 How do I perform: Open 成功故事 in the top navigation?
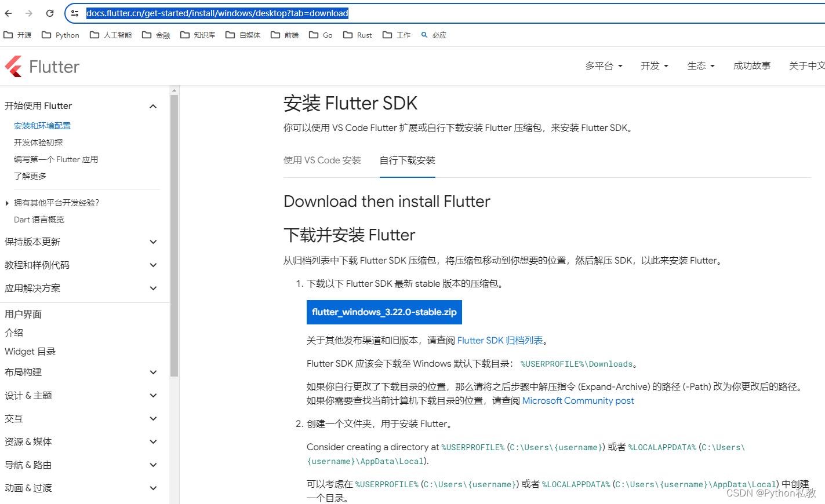click(752, 66)
